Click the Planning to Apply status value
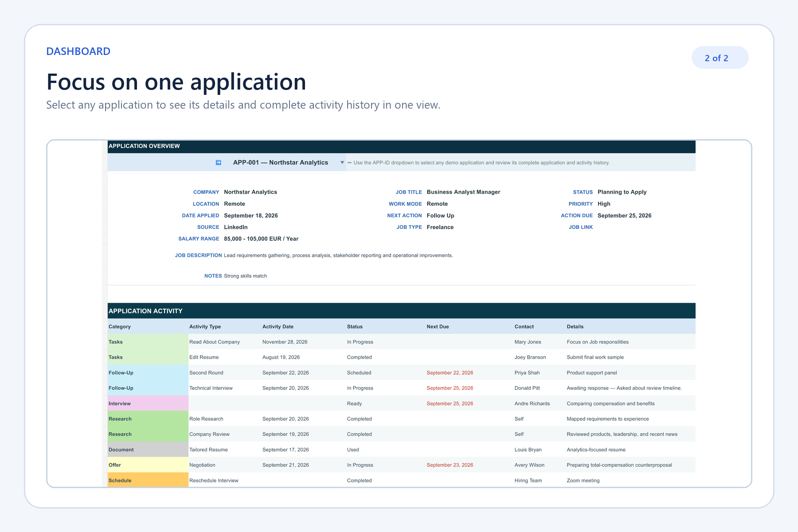Viewport: 798px width, 532px height. pyautogui.click(x=622, y=192)
